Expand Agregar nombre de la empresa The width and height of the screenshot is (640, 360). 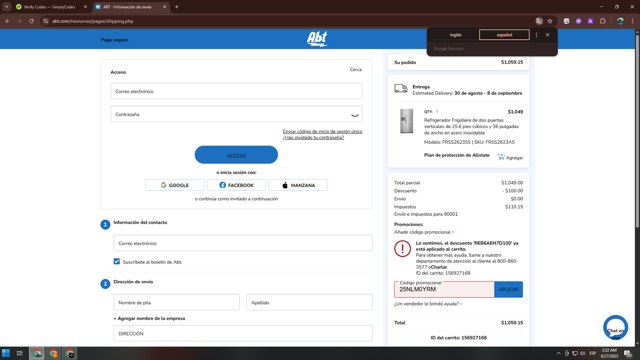pos(149,318)
